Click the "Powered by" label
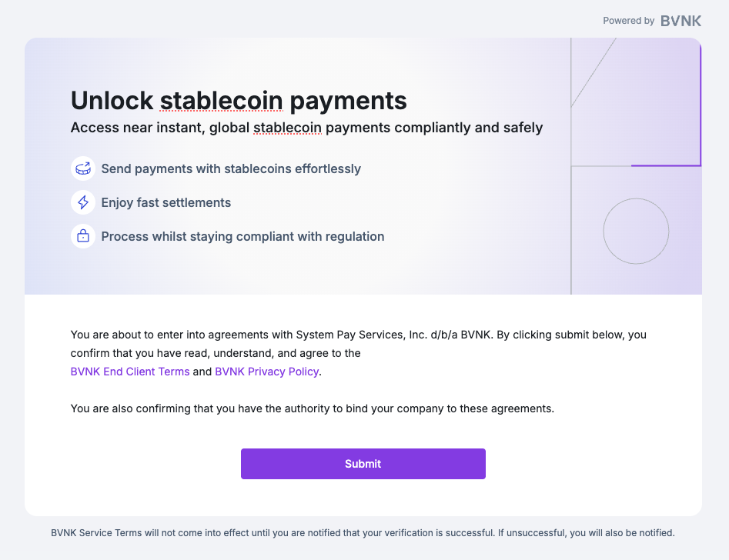 pyautogui.click(x=628, y=21)
